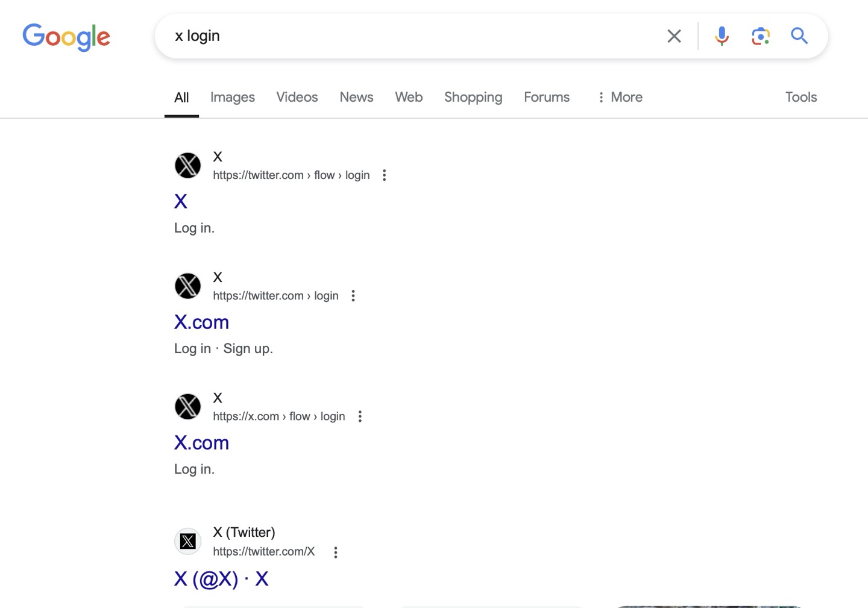Open options menu for twitter.com flow login result
Screen dimensions: 868x608
384,175
